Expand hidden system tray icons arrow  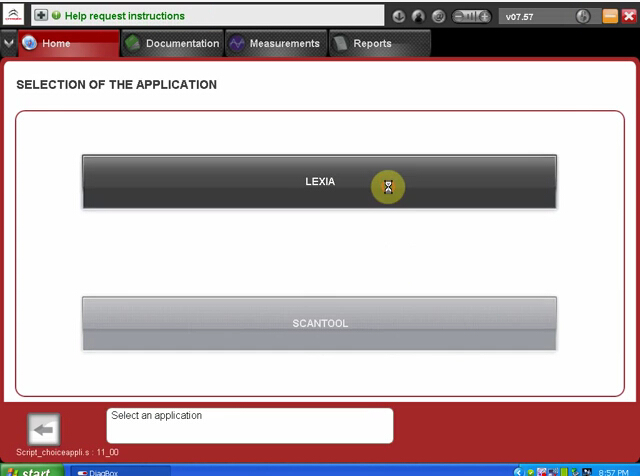[518, 472]
